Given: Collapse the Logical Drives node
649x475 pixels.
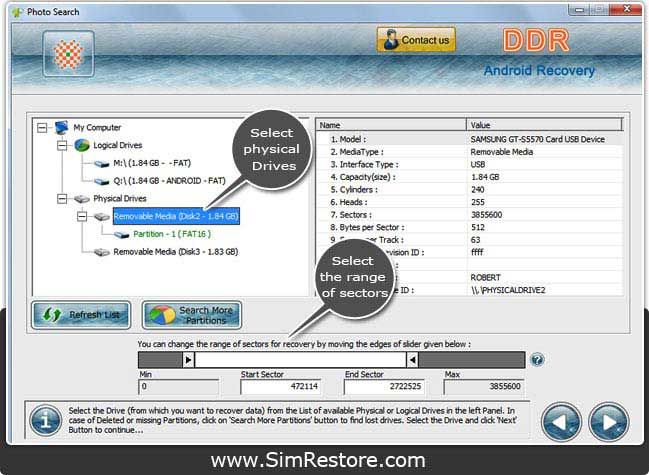Looking at the screenshot, I should [x=62, y=145].
